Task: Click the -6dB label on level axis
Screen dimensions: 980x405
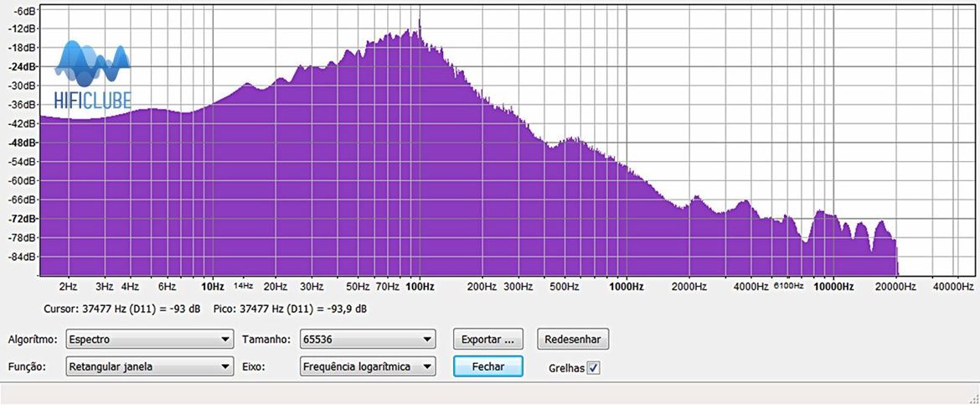Action: pyautogui.click(x=25, y=11)
